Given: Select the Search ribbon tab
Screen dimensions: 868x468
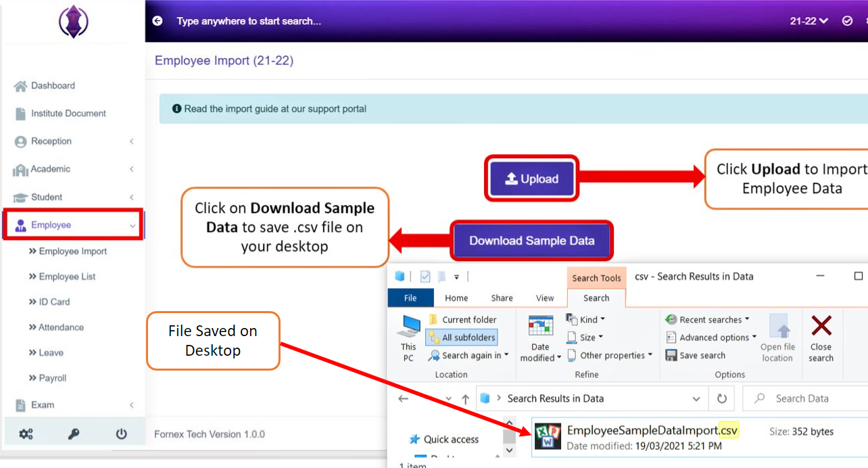Looking at the screenshot, I should (596, 298).
